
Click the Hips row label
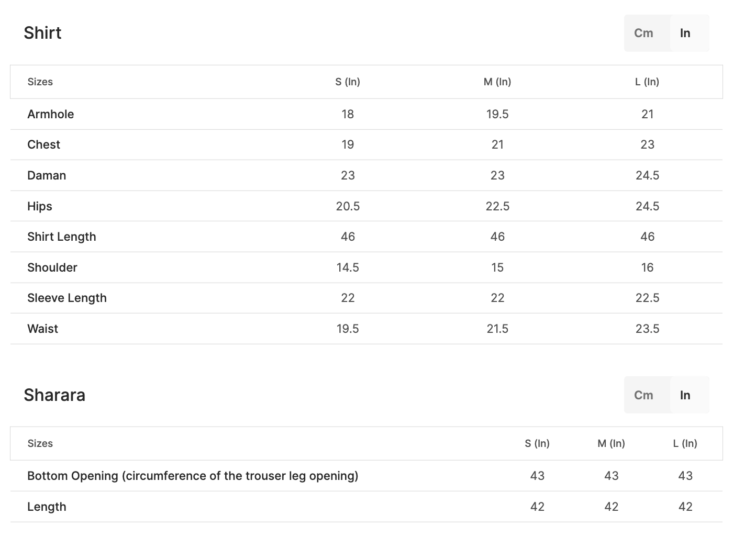click(x=40, y=206)
